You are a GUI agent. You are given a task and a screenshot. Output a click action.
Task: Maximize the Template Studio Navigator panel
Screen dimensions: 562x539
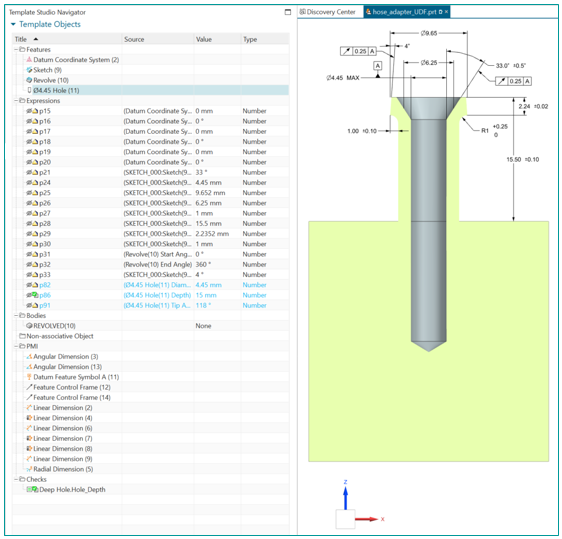(287, 12)
